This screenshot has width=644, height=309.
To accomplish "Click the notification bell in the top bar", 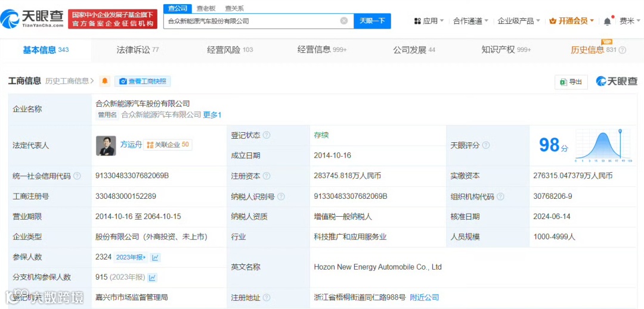I will [x=608, y=21].
